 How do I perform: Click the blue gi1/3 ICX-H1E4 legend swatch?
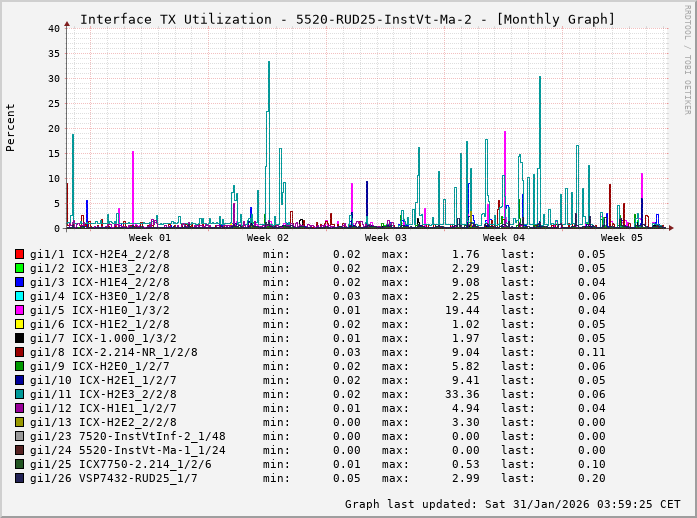(20, 282)
